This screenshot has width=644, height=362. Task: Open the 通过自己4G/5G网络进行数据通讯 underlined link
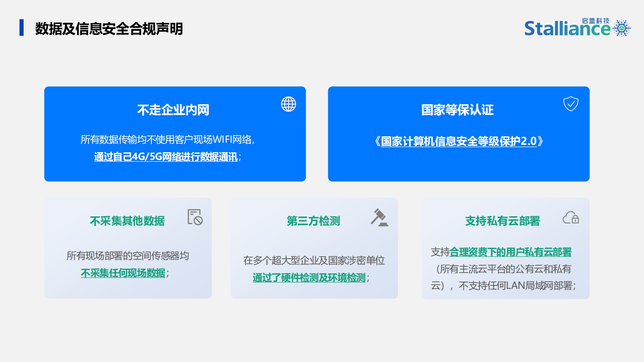tap(166, 157)
